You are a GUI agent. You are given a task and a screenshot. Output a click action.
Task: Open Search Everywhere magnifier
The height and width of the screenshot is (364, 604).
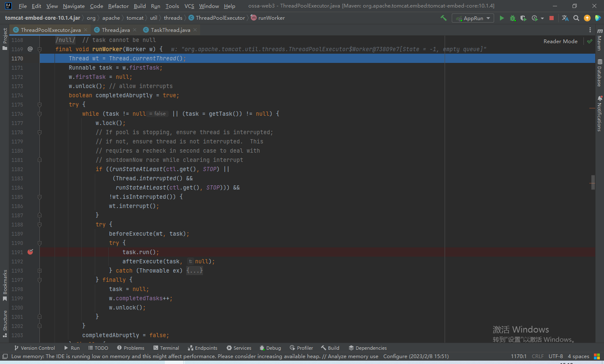pyautogui.click(x=576, y=18)
